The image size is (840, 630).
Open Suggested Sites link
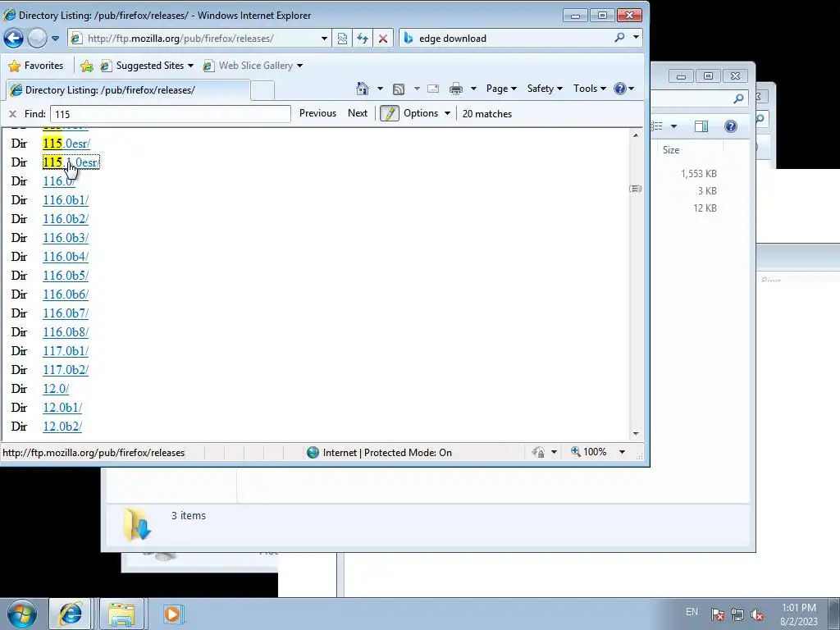pyautogui.click(x=148, y=66)
